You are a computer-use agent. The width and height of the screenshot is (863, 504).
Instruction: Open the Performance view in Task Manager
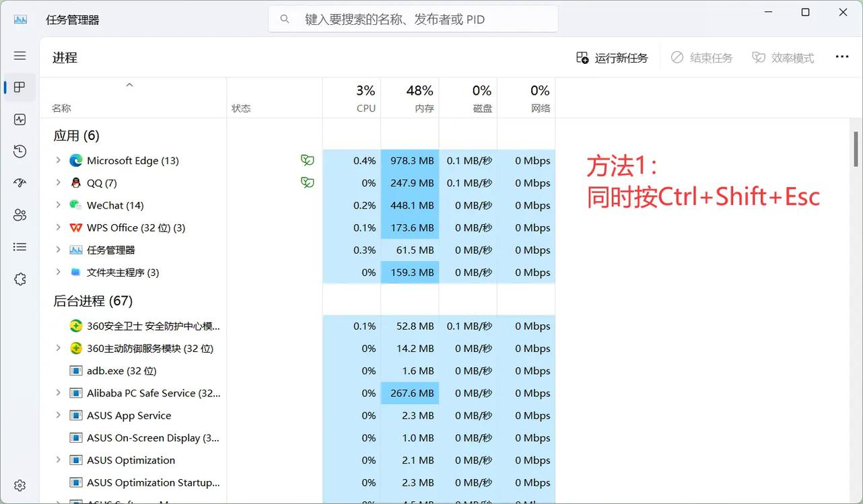[20, 119]
